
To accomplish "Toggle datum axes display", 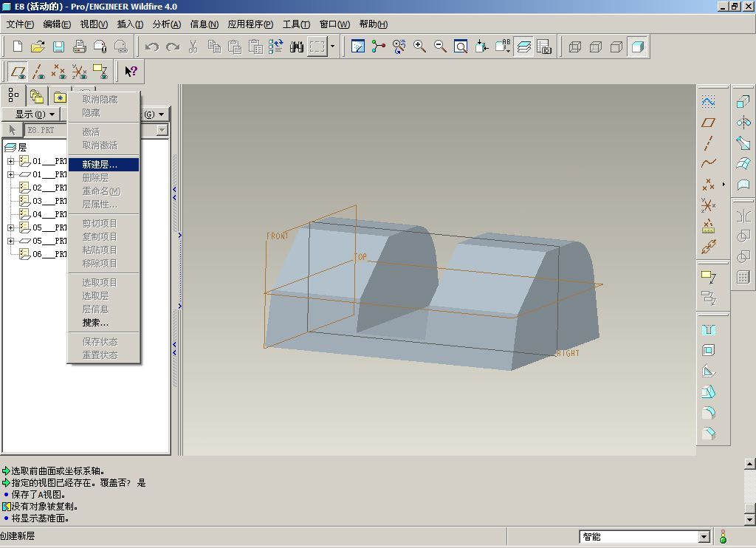I will pos(38,72).
